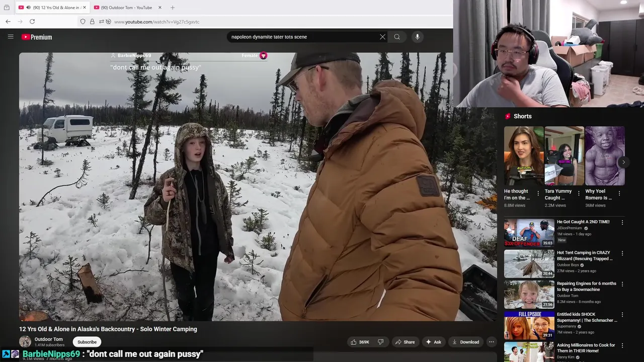Open the Outdoor Tom channel name link
Image resolution: width=644 pixels, height=362 pixels.
49,339
